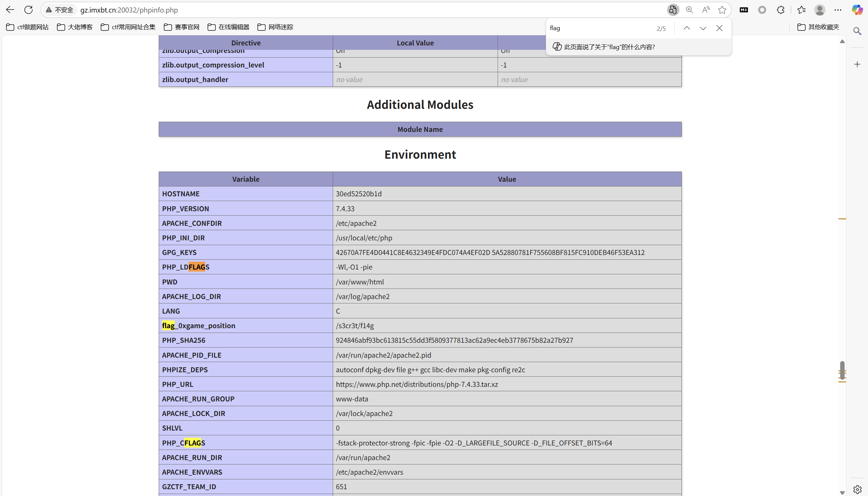868x496 pixels.
Task: Click the Environment section heading
Action: tap(420, 154)
